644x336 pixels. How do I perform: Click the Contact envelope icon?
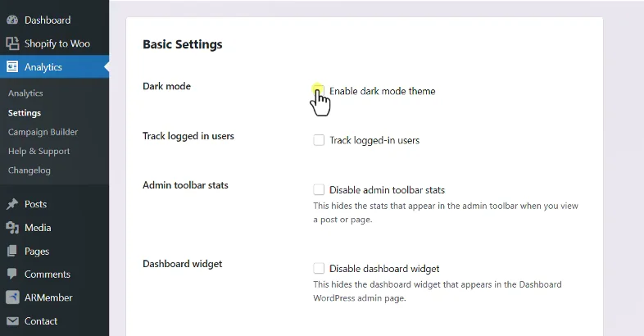[x=12, y=320]
